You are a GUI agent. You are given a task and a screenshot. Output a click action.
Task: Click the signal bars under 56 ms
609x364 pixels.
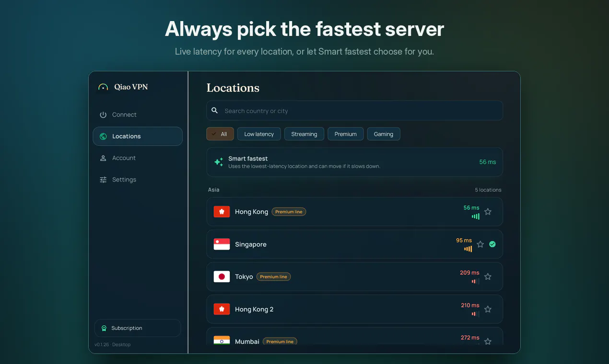pos(476,216)
